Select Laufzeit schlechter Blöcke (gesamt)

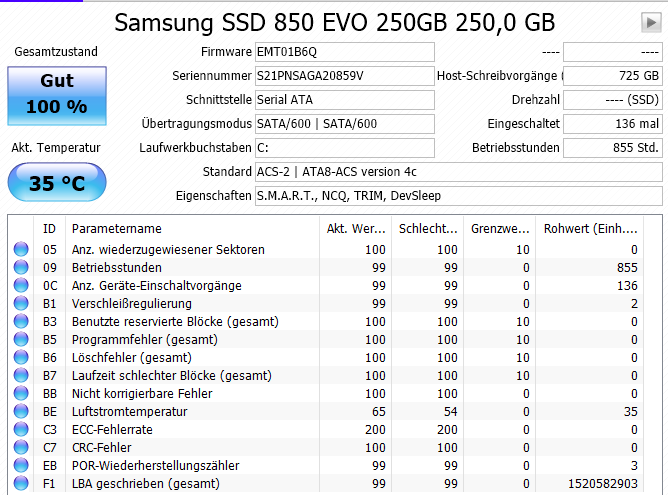point(172,375)
